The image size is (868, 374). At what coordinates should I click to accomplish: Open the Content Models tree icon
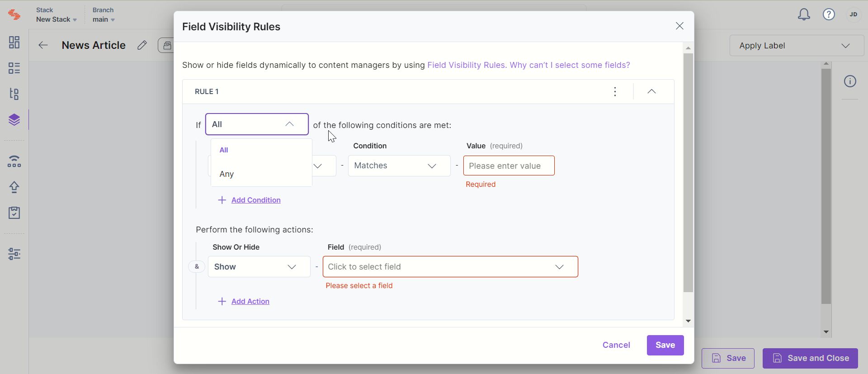pos(14,94)
